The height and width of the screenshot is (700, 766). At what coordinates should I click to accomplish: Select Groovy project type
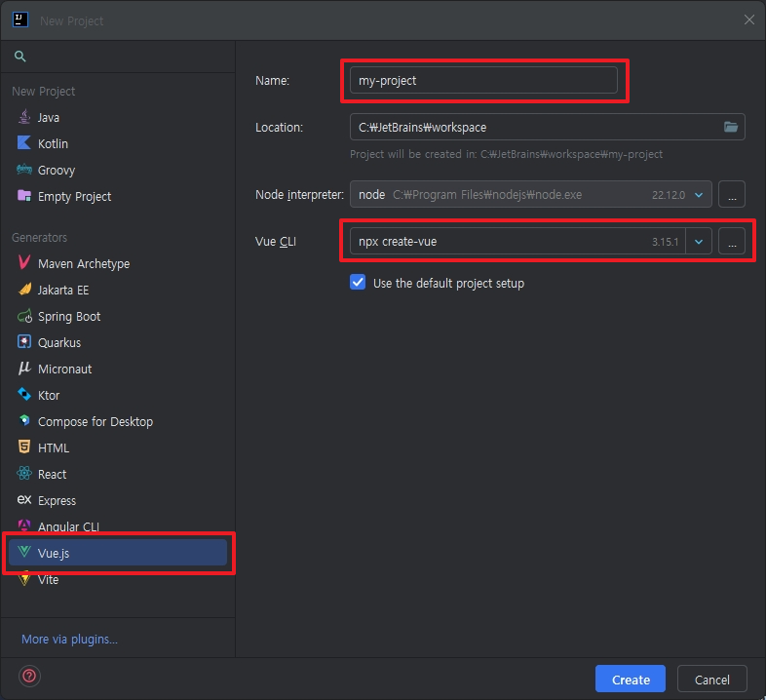[x=118, y=170]
